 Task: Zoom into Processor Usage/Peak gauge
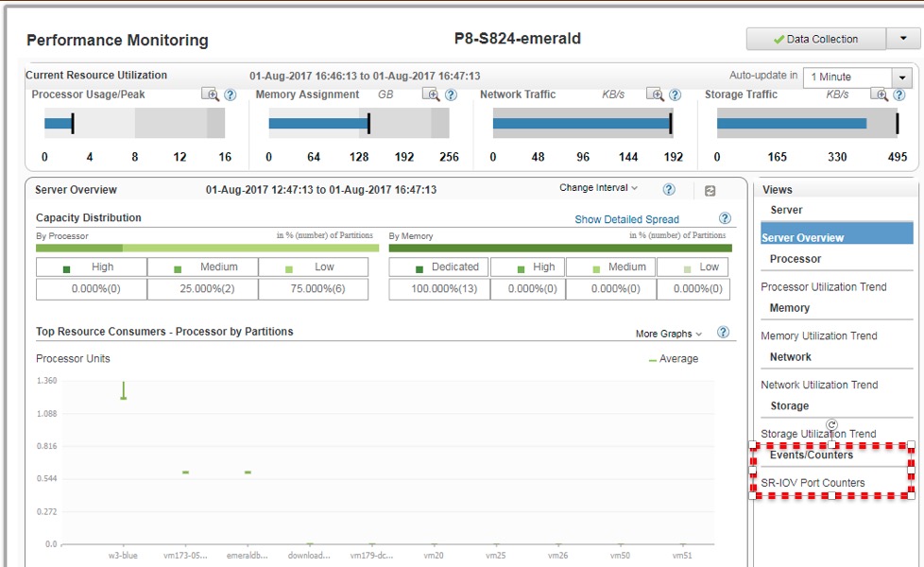[x=210, y=94]
